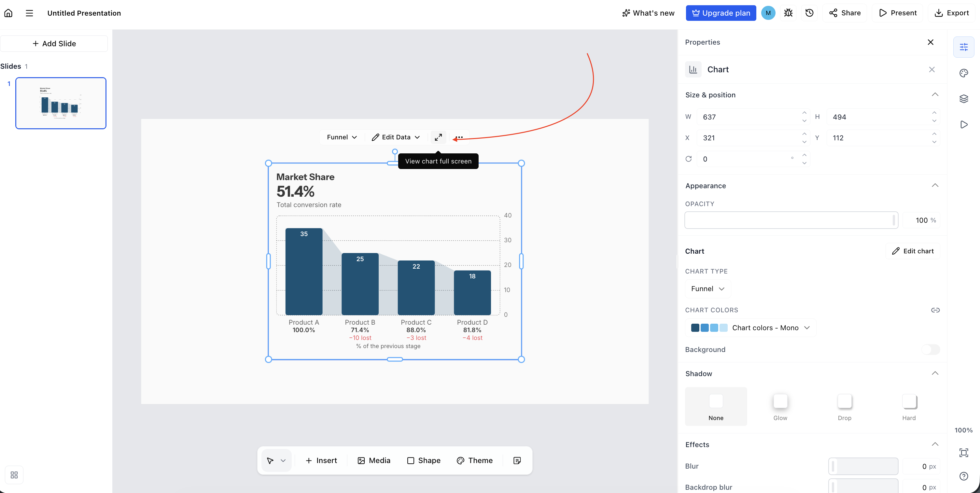Select the None shadow option
This screenshot has height=493, width=980.
pos(716,407)
